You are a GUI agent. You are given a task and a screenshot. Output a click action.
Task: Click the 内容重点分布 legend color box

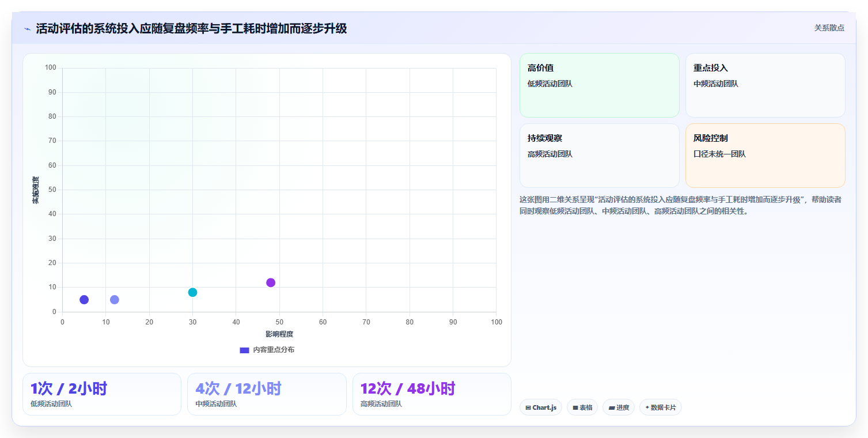click(244, 350)
